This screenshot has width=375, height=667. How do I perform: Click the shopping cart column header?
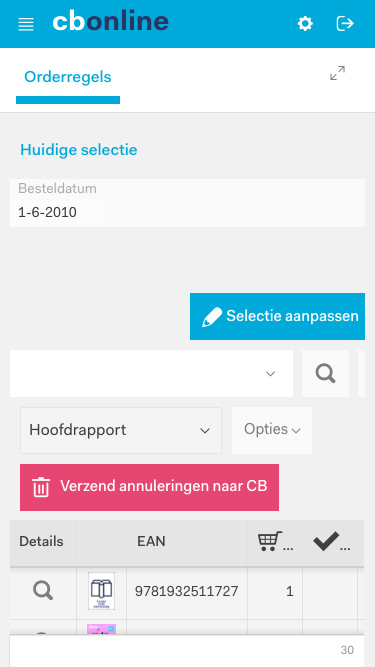click(x=275, y=542)
